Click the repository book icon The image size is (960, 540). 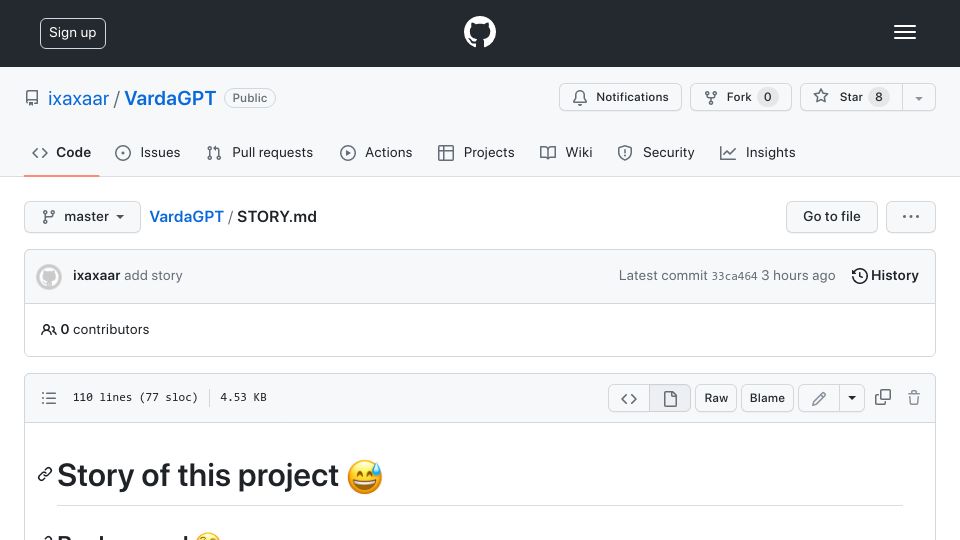(x=32, y=98)
